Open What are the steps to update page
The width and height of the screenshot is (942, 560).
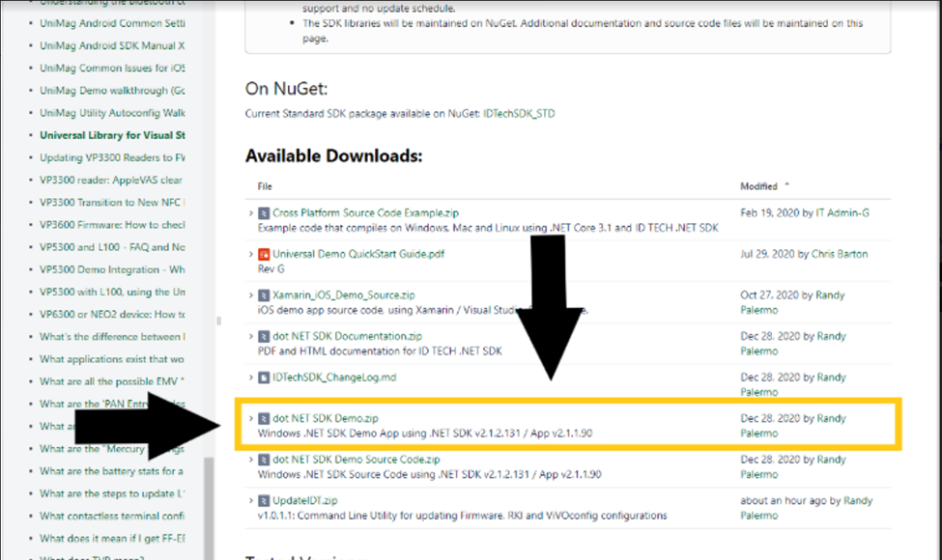click(x=112, y=494)
